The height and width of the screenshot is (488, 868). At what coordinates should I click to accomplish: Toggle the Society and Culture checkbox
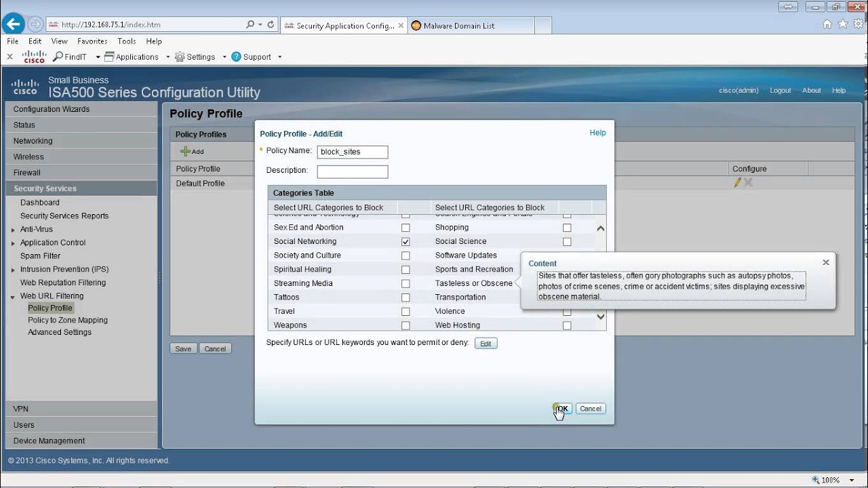[x=406, y=256]
